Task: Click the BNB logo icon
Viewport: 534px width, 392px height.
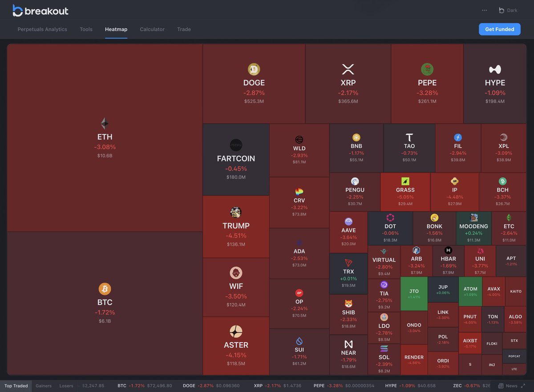Action: 356,137
